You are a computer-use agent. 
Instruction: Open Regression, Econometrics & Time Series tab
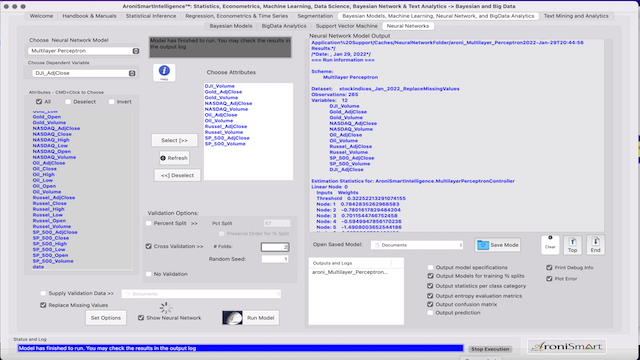click(236, 16)
